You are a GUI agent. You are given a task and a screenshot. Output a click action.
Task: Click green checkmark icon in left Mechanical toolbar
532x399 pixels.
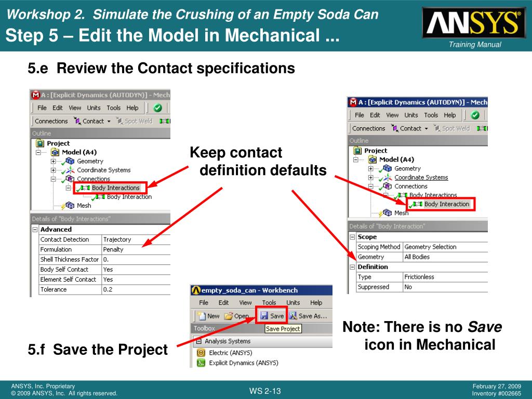click(157, 108)
